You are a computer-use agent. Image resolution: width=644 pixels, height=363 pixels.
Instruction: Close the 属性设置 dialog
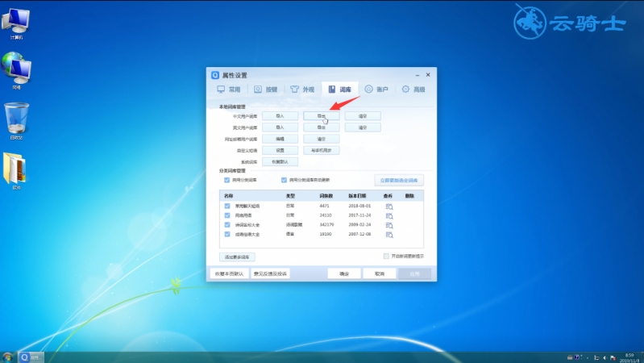pos(428,75)
